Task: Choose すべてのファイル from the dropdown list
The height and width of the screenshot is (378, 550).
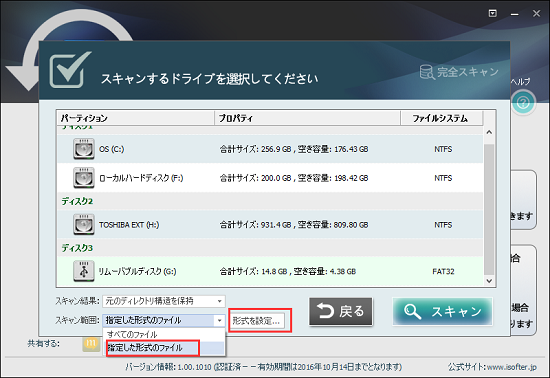Action: 164,334
